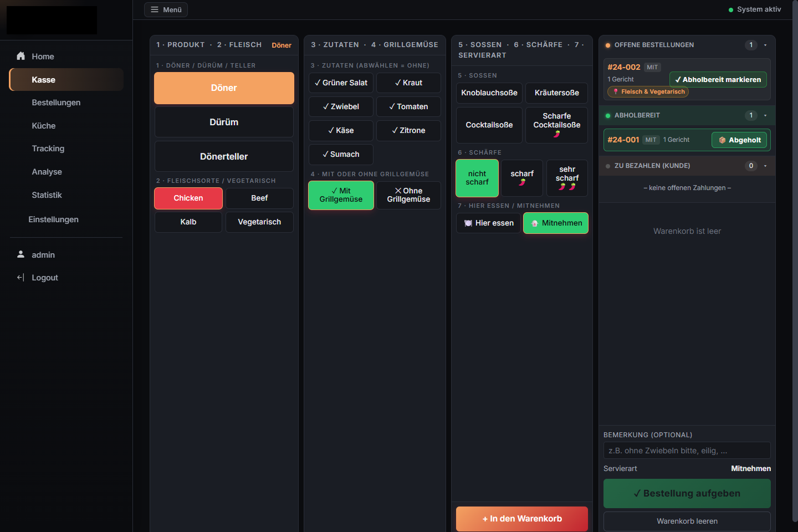Click the Home house icon
Image resolution: width=798 pixels, height=532 pixels.
point(21,56)
